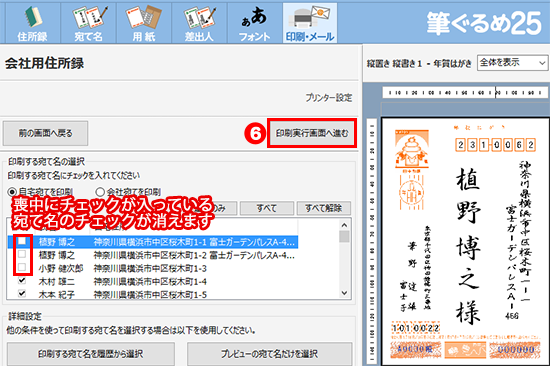Click プレビューの宛て名だけを選択 button

269,354
